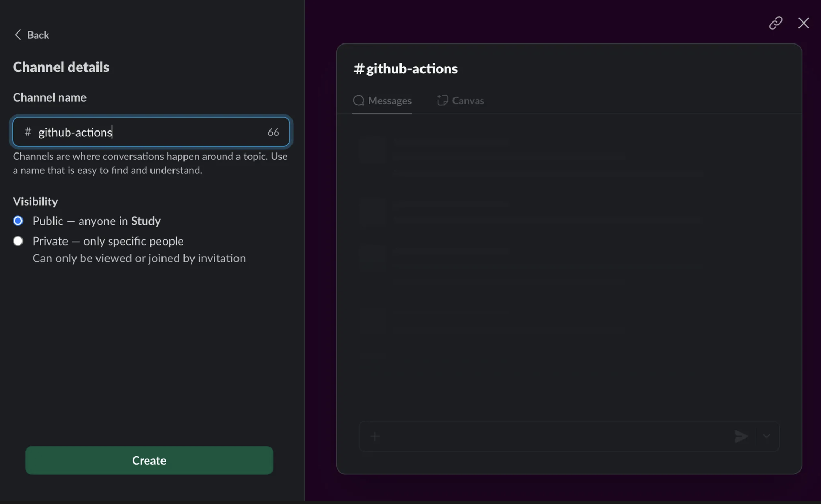Screen dimensions: 821x504
Task: Click the green Create button
Action: pos(149,461)
